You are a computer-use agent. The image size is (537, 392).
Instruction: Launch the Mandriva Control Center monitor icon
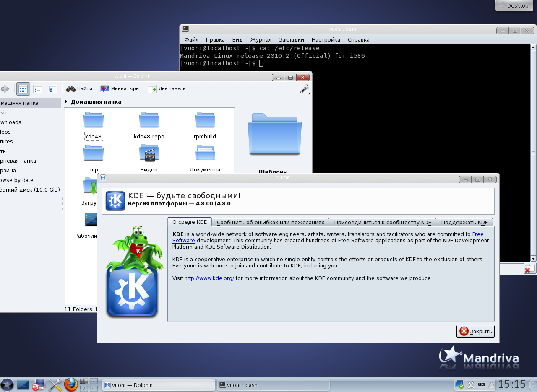click(x=39, y=384)
